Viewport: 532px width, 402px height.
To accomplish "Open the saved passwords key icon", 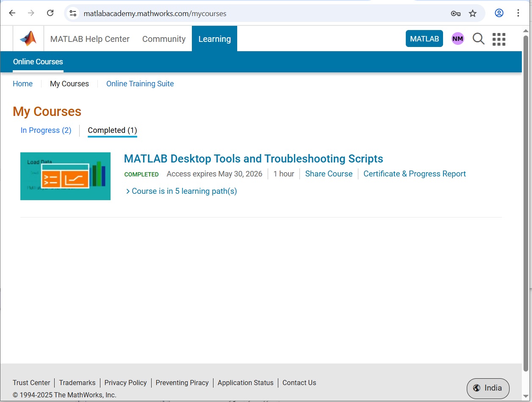I will tap(456, 14).
